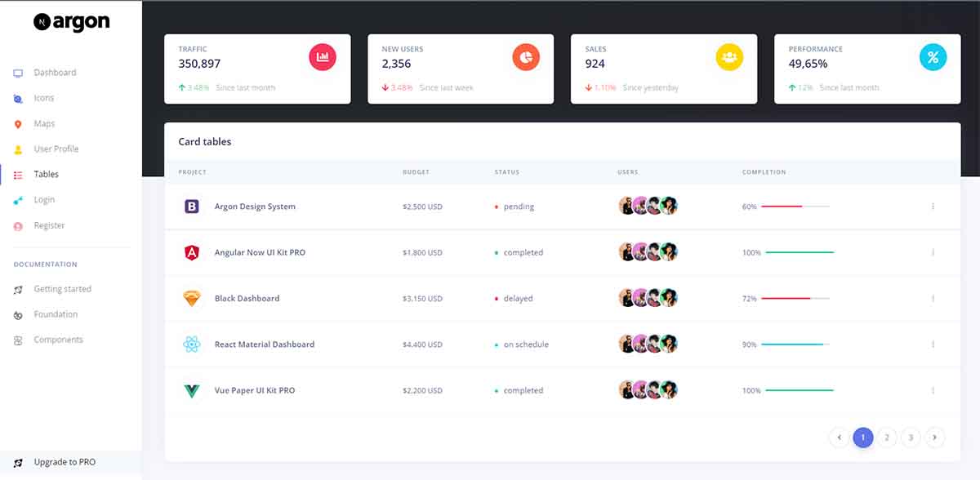Screen dimensions: 980x480
Task: Click the Vue icon for Vue Paper UI Kit
Action: click(x=192, y=391)
